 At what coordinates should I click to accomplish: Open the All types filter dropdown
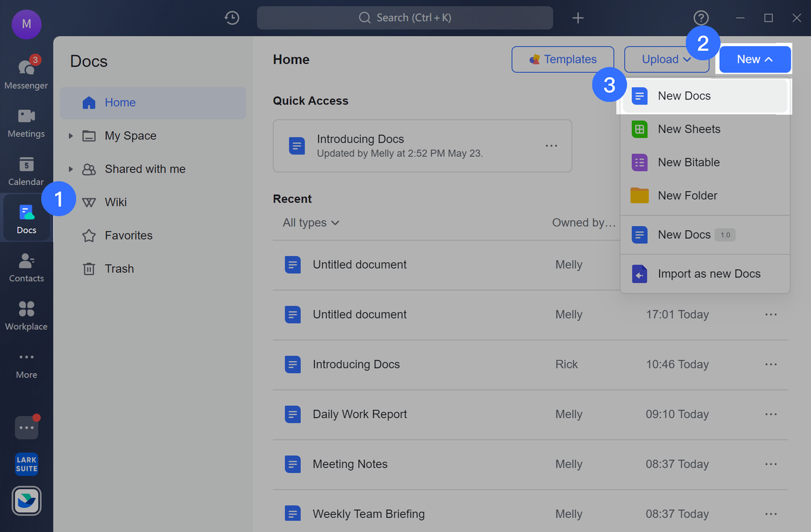(x=311, y=223)
